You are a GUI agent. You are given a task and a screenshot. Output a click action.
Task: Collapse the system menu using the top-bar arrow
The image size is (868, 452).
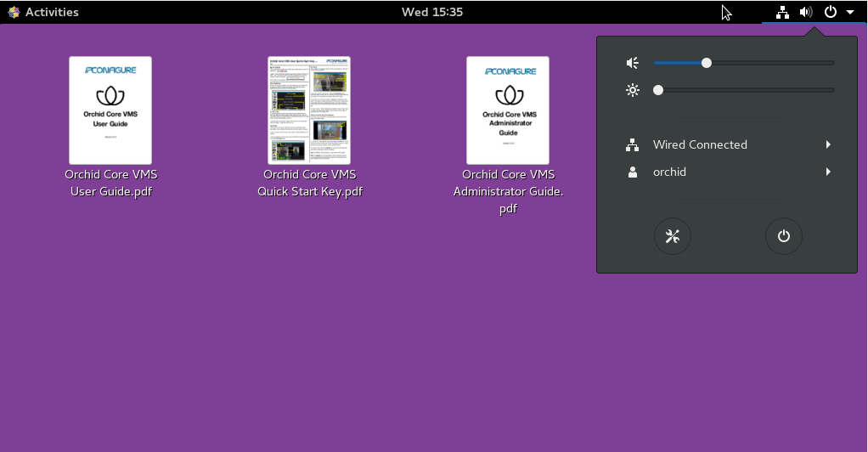click(849, 12)
